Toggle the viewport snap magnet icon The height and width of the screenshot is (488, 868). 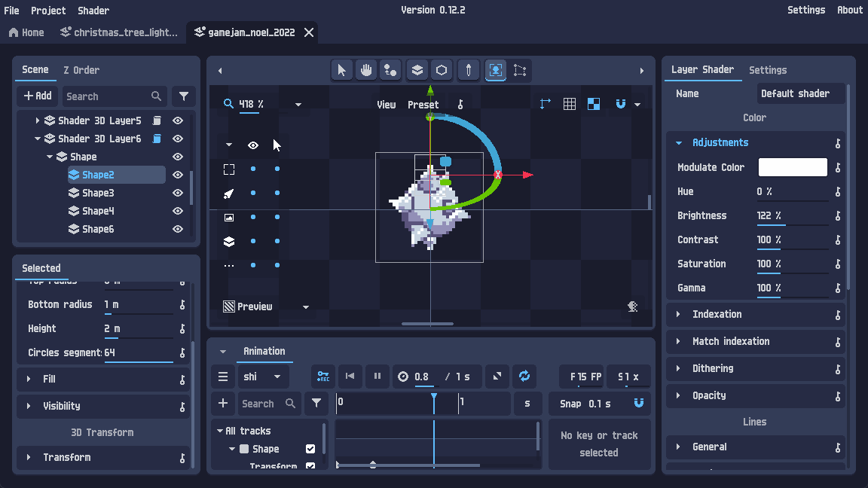[621, 104]
